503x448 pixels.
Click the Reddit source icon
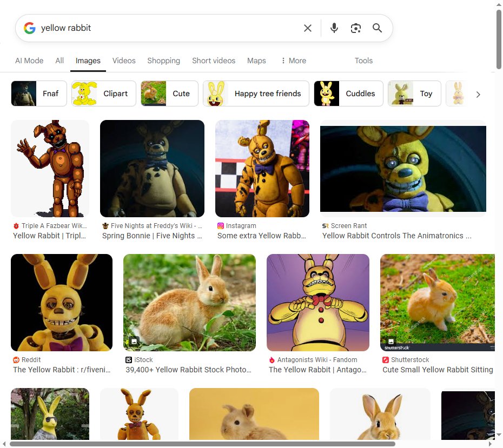[x=16, y=360]
